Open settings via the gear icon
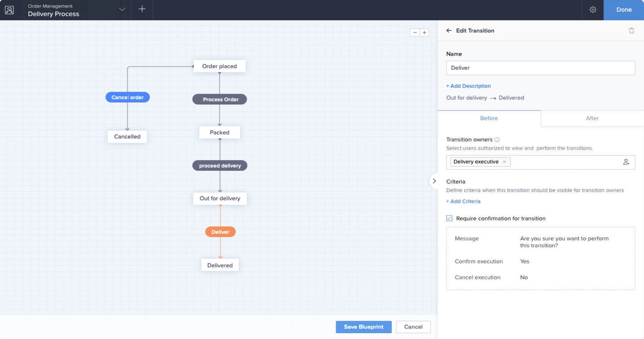644x339 pixels. point(593,10)
